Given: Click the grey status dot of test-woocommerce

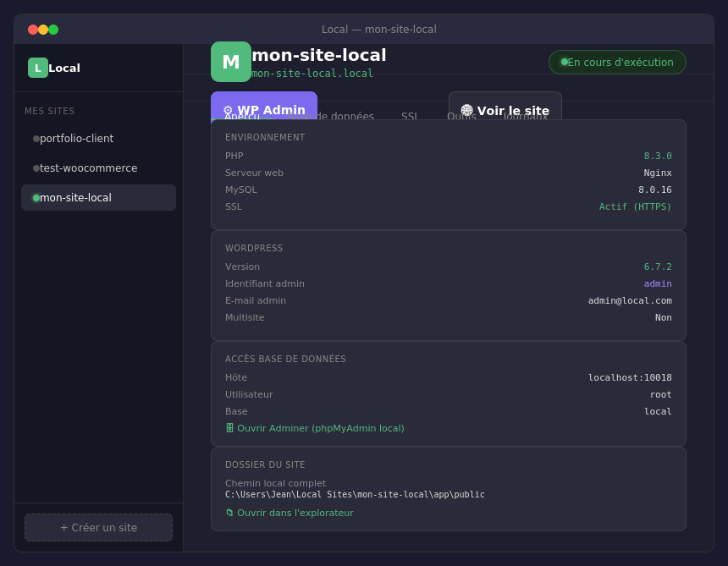Looking at the screenshot, I should (x=36, y=168).
